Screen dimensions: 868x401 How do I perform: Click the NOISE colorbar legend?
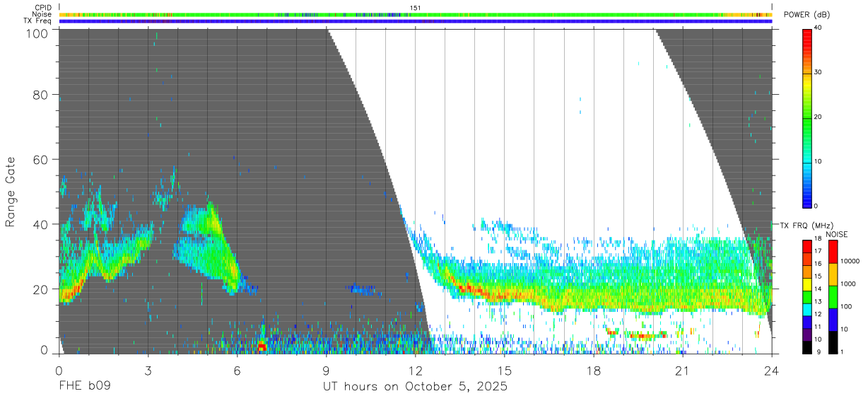832,296
